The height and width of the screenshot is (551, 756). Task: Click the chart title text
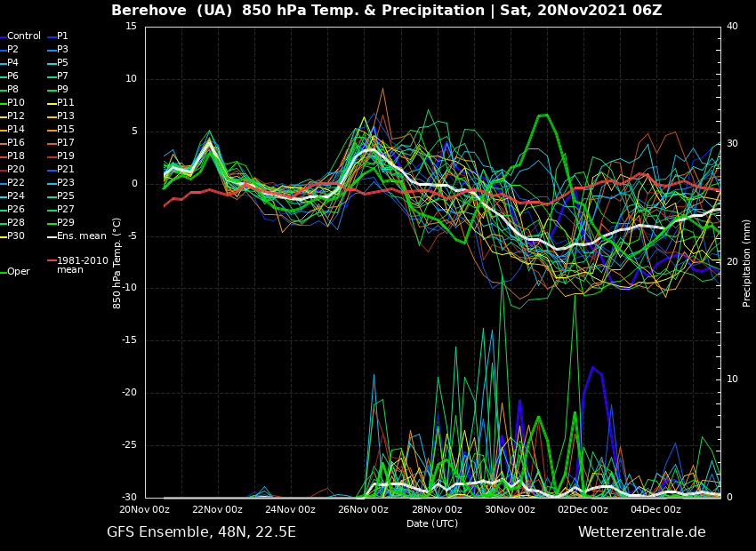point(386,11)
